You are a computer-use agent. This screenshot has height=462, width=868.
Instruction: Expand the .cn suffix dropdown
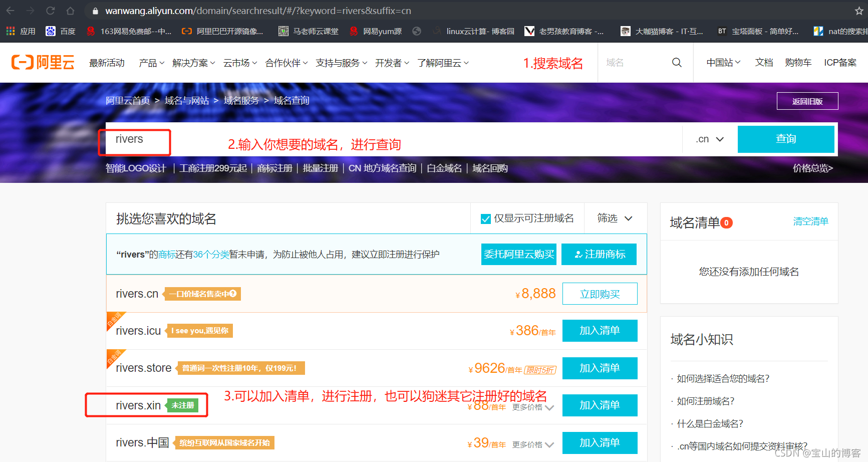pos(710,139)
